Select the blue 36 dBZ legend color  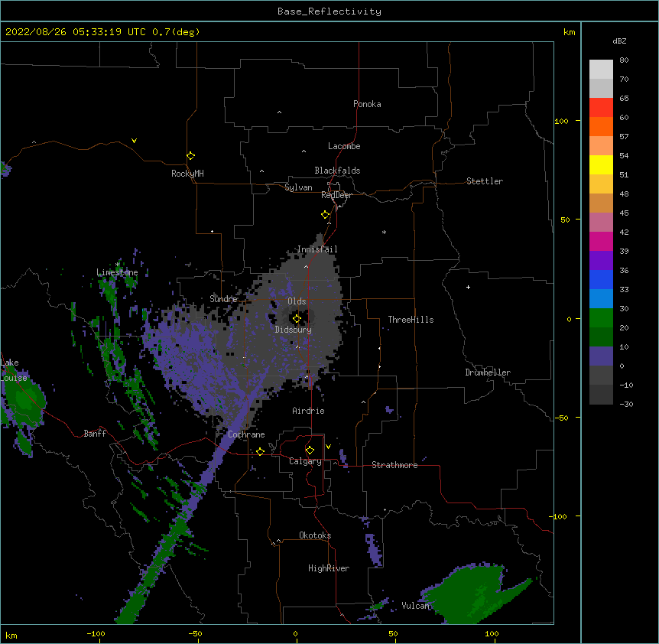click(x=601, y=279)
